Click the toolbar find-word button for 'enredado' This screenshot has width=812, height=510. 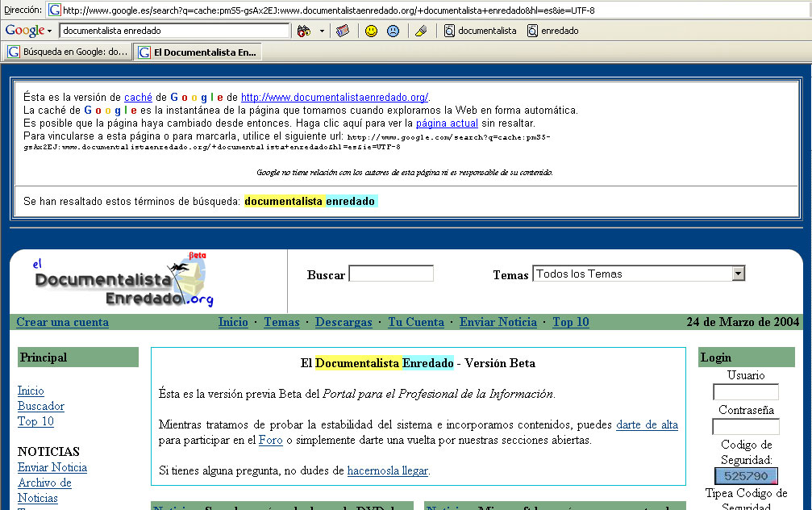[x=552, y=31]
